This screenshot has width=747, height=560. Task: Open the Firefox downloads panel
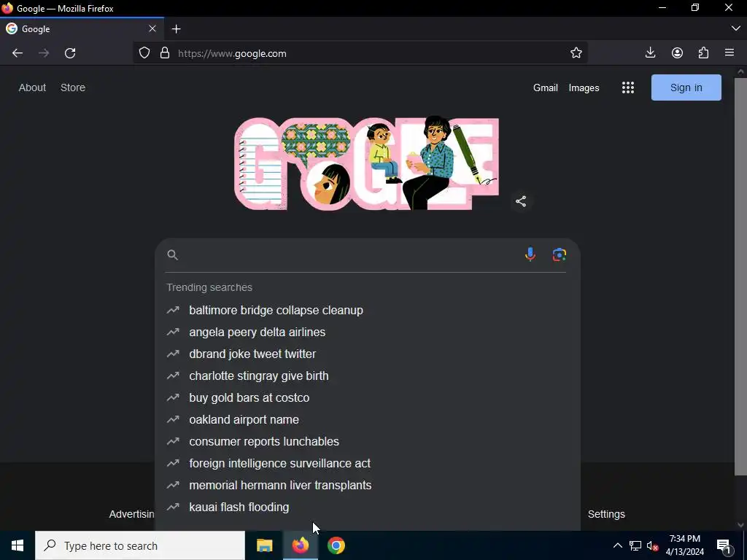pos(650,52)
